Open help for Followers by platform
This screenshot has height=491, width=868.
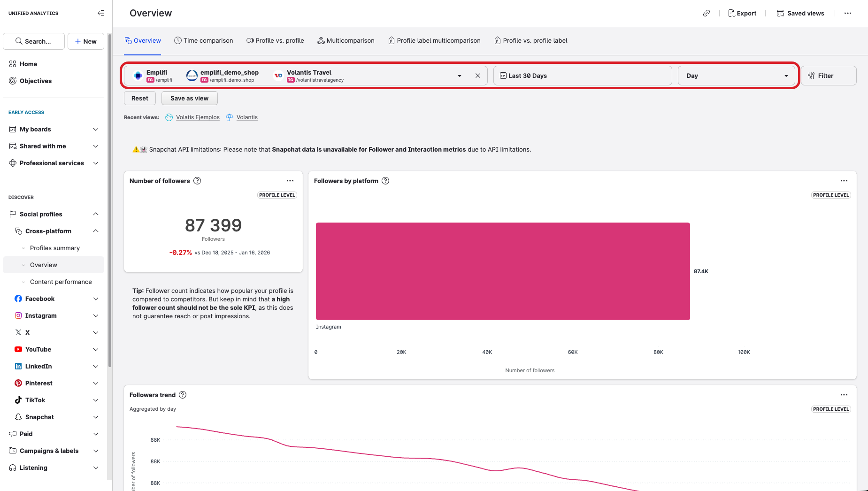pos(385,181)
